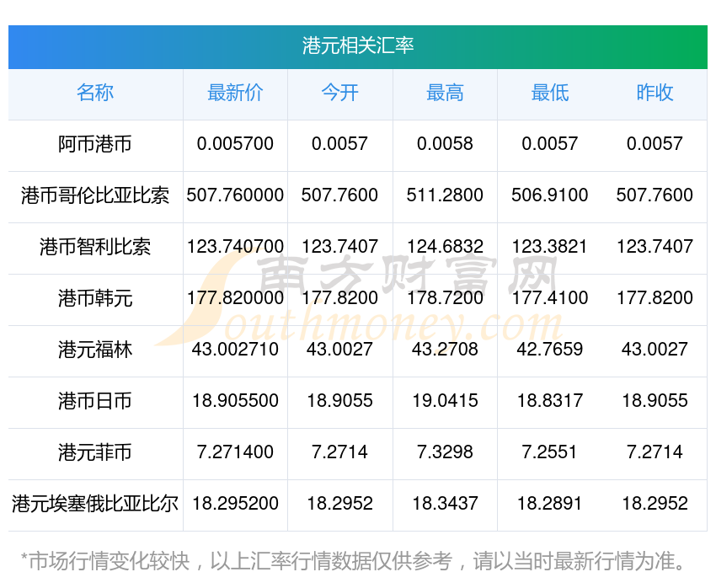Click the 港元菲币 row name
The width and height of the screenshot is (716, 588).
[x=95, y=452]
